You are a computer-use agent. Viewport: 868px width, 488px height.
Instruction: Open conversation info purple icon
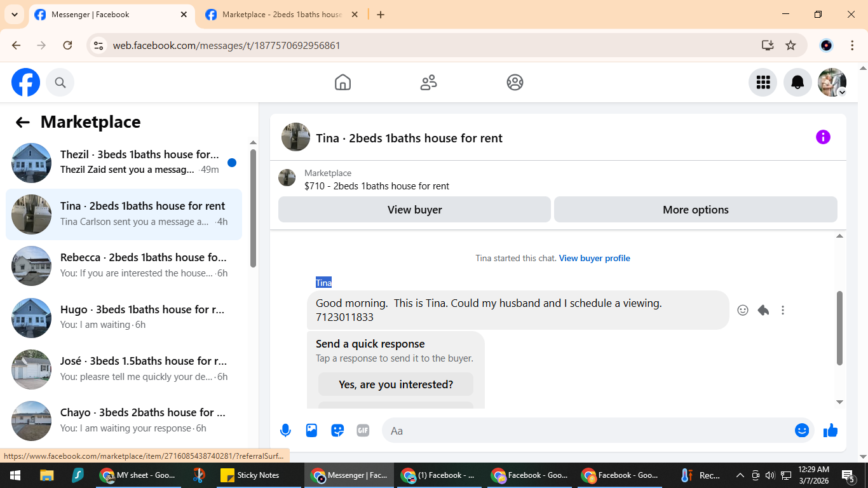(823, 137)
